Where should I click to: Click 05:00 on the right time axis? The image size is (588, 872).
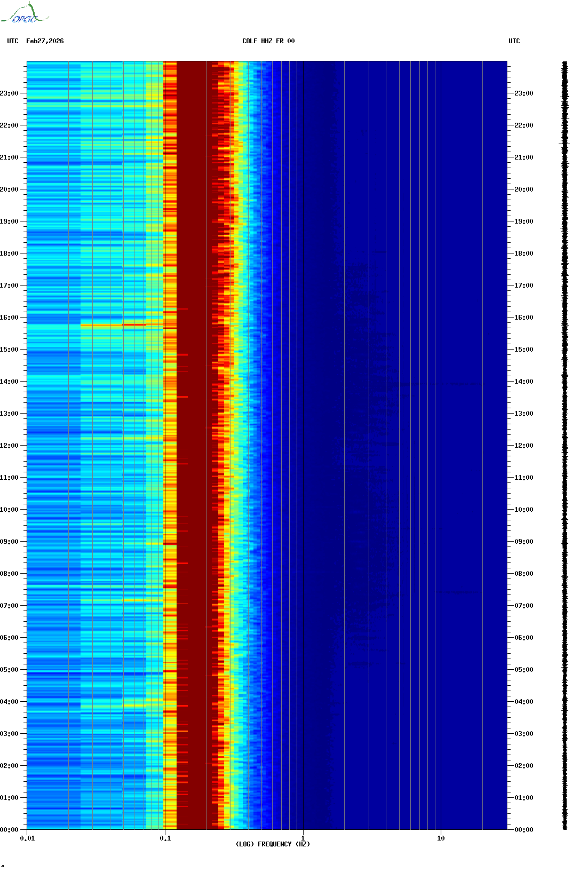pos(524,670)
